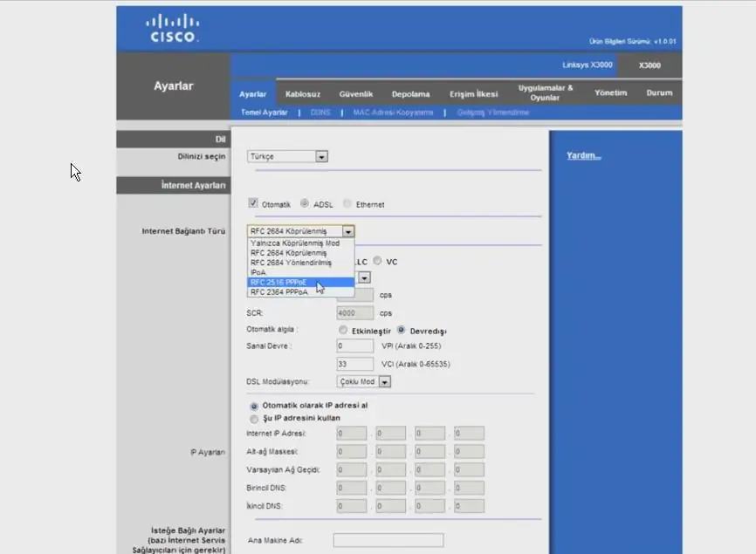Select 'Şu IP adresini kullan' option
756x554 pixels.
pyautogui.click(x=253, y=418)
